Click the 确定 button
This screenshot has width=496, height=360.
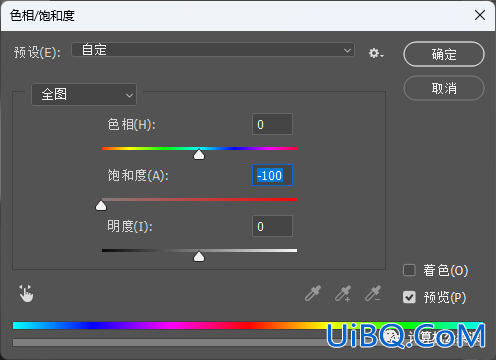[444, 54]
